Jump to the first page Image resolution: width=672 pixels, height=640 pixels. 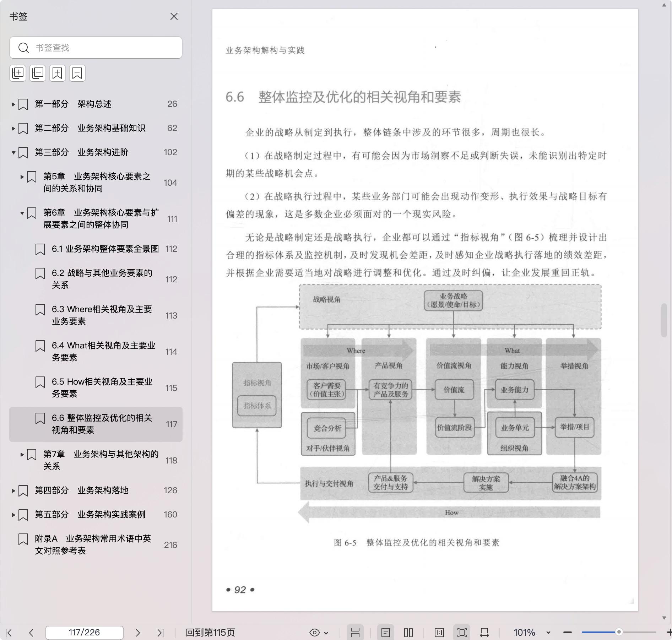click(9, 633)
